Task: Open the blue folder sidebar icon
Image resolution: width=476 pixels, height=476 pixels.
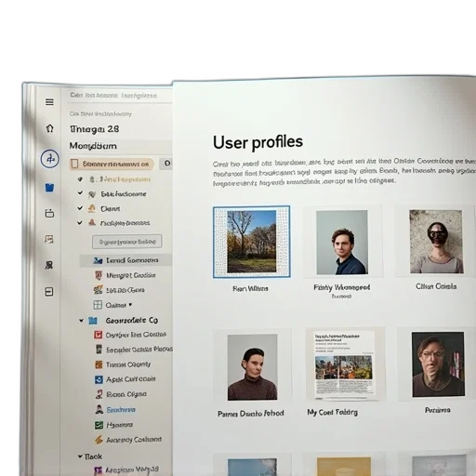Action: point(49,187)
